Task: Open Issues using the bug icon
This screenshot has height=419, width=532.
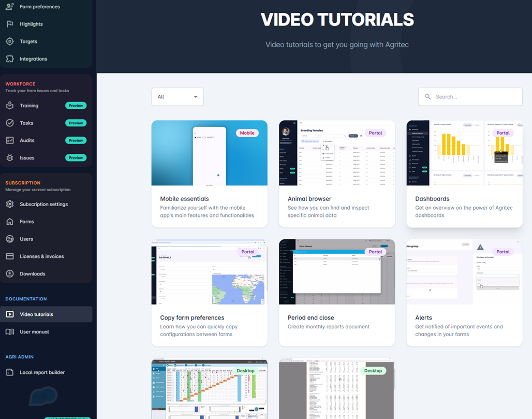Action: tap(10, 158)
